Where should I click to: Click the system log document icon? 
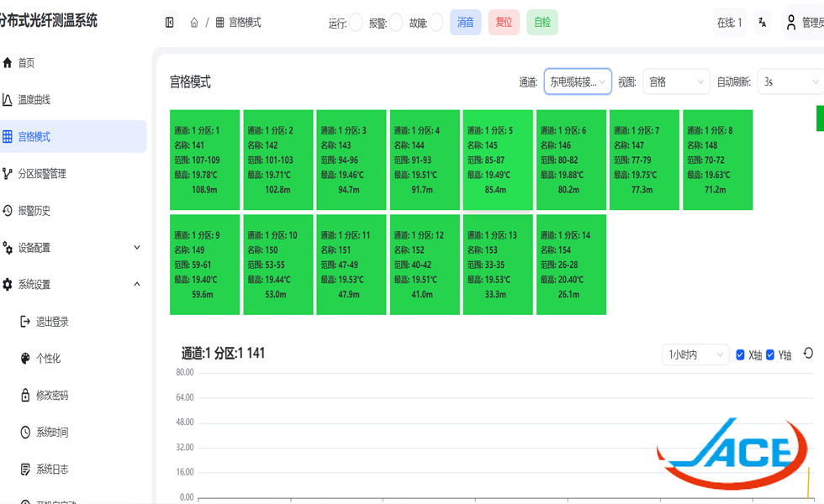point(25,470)
